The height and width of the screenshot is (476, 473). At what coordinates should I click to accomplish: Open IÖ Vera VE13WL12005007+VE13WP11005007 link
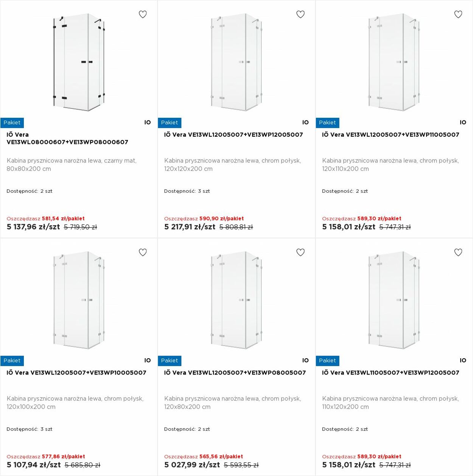[x=391, y=134]
